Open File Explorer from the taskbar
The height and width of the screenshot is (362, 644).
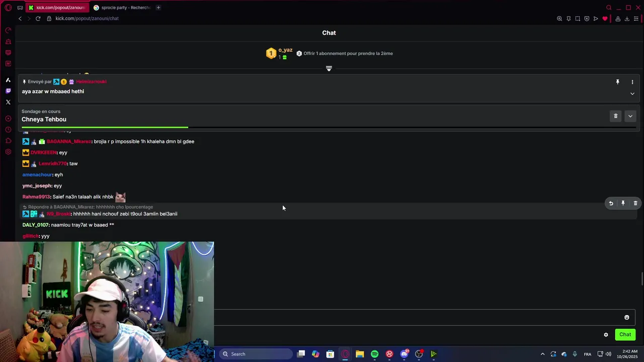click(x=360, y=354)
